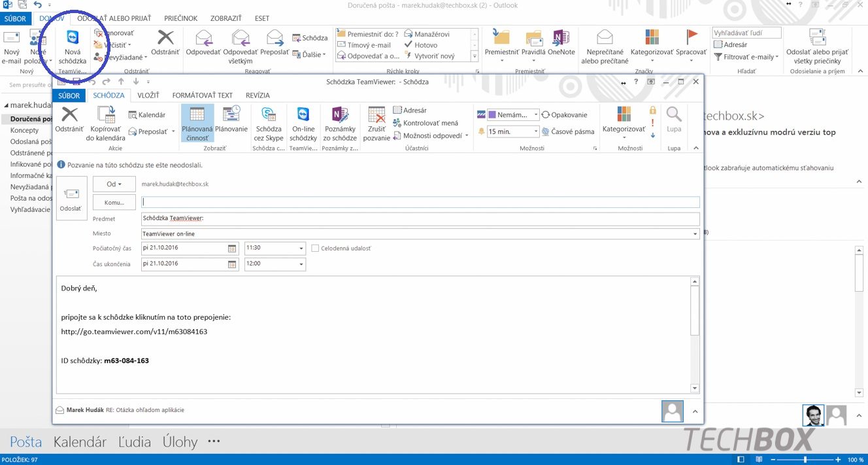Switch to Ľudia in bottom navigation

[x=135, y=442]
